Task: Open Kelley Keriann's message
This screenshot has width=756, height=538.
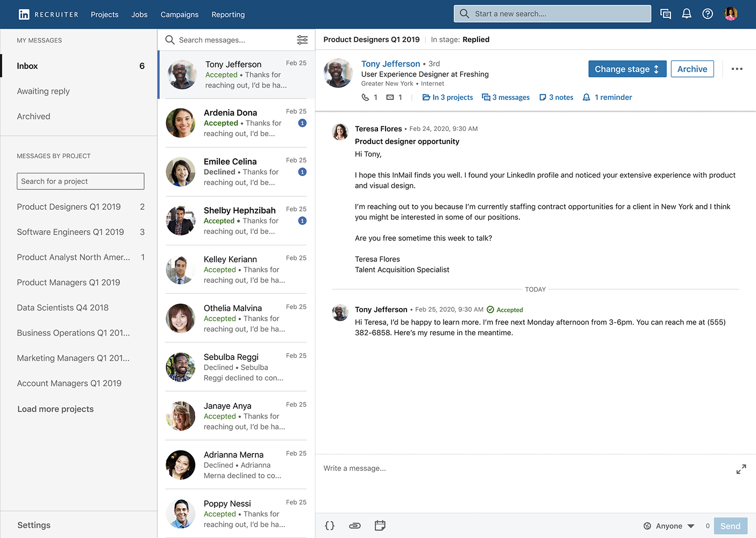Action: click(x=237, y=270)
